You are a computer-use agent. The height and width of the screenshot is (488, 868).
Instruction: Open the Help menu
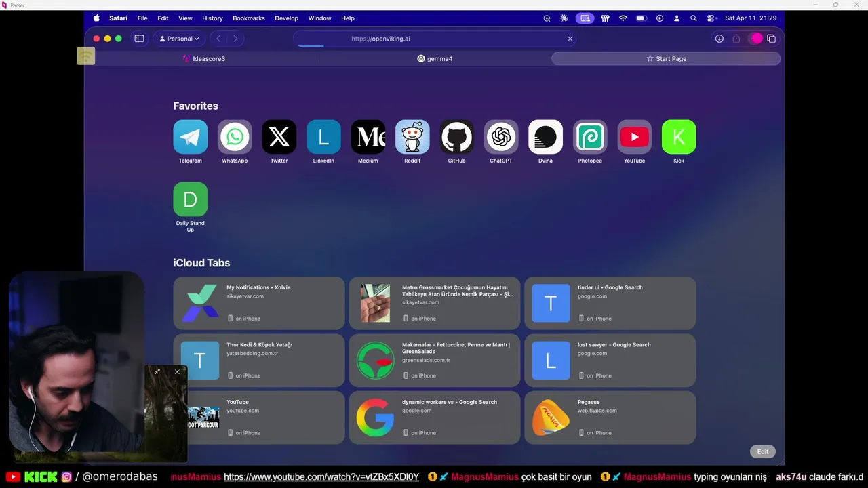click(x=348, y=18)
